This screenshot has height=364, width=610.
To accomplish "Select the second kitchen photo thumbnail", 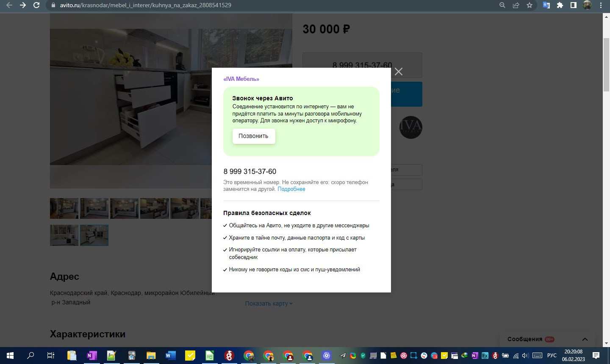I will [94, 208].
